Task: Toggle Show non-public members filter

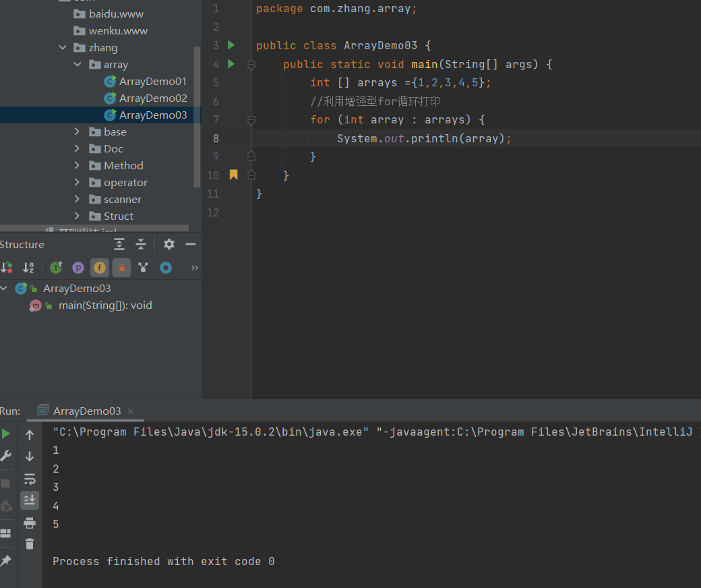Action: point(121,268)
